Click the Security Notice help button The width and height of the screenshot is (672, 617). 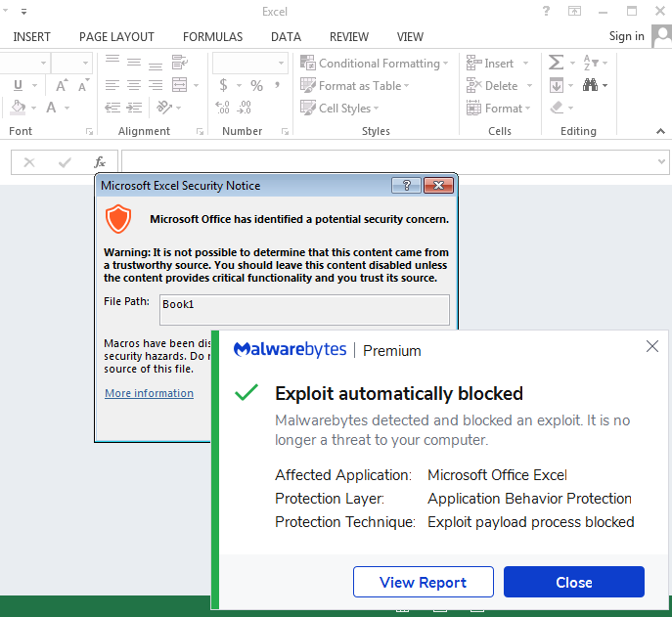[406, 186]
